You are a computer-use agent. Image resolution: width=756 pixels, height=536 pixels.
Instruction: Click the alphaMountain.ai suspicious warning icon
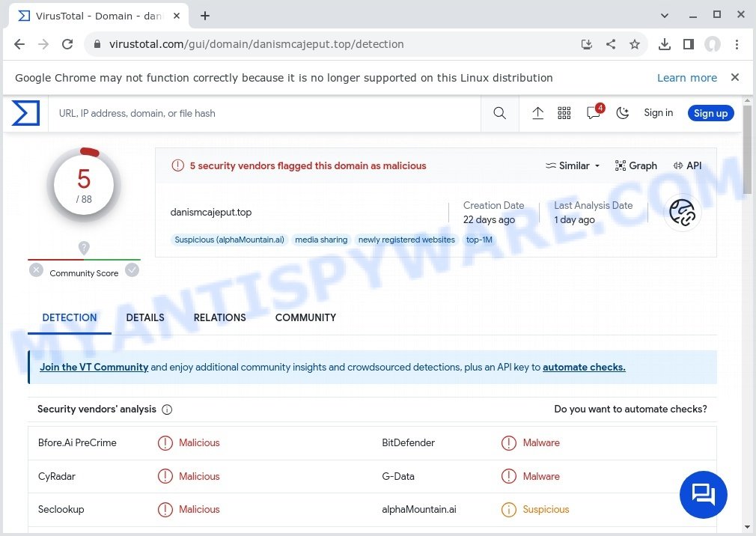pos(509,510)
